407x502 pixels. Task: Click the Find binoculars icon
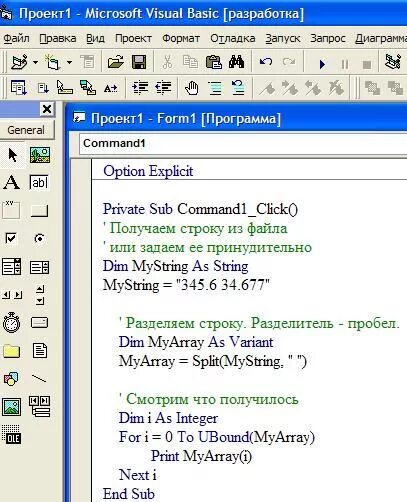[236, 62]
